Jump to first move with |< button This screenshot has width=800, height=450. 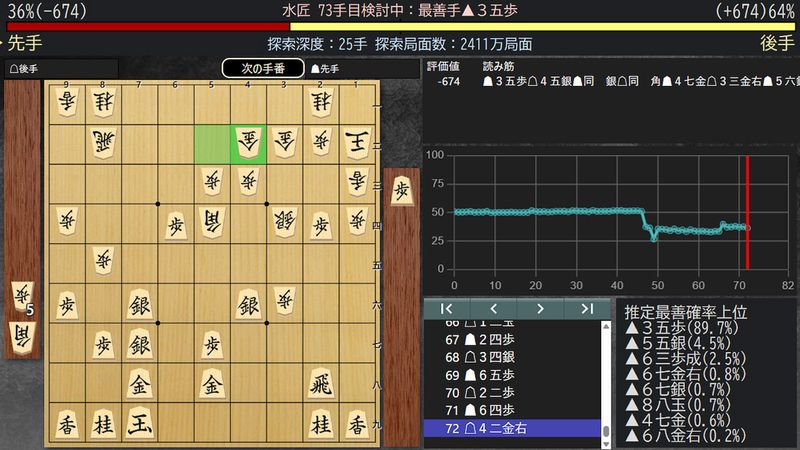[447, 309]
